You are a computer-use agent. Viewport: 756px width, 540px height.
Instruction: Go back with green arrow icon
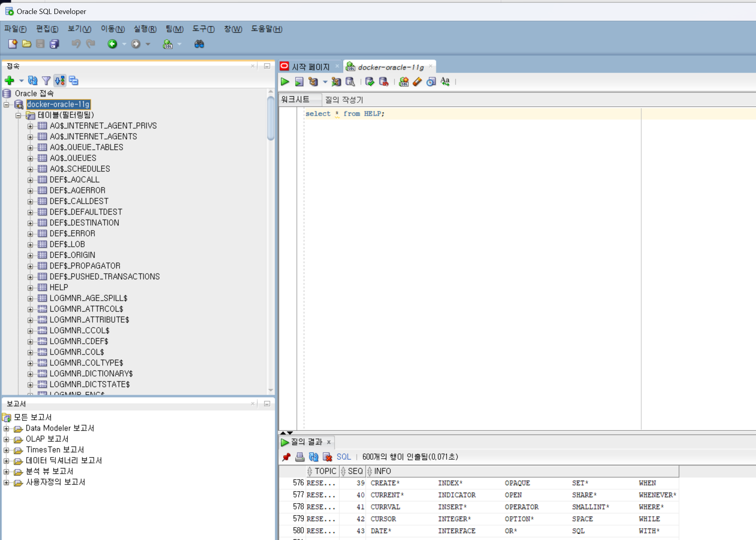click(x=112, y=44)
